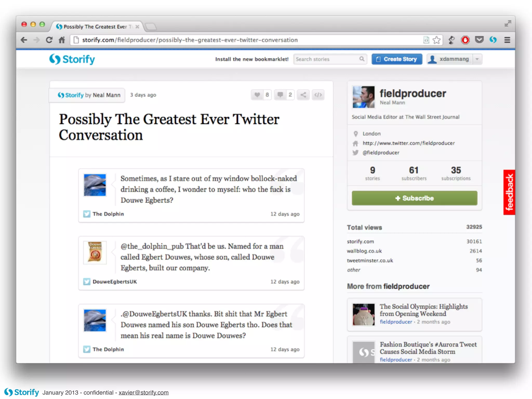Open comments with the speech bubble icon
The width and height of the screenshot is (532, 399).
[x=280, y=95]
